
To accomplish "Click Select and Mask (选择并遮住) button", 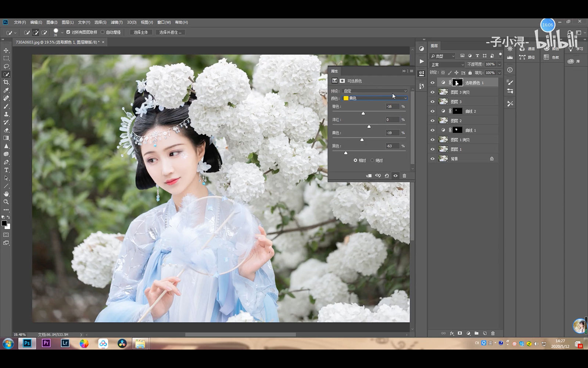I will (170, 32).
